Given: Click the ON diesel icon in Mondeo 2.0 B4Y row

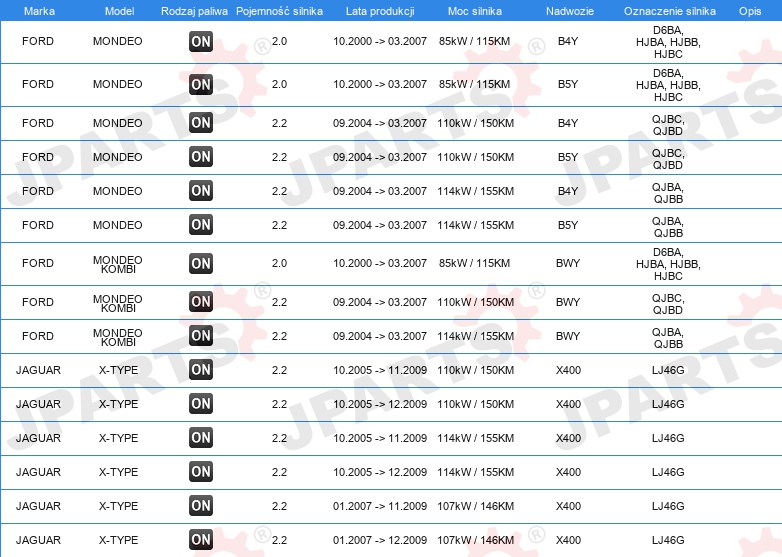Looking at the screenshot, I should pos(201,41).
